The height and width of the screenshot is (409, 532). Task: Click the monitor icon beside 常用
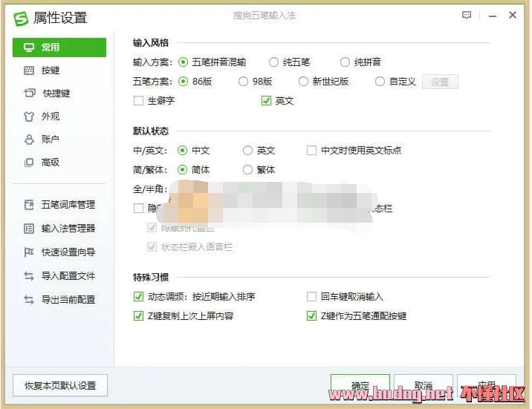pyautogui.click(x=29, y=48)
